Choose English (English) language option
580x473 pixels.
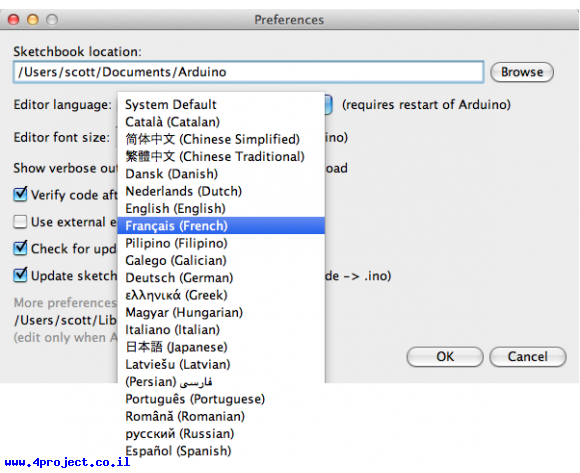coord(221,208)
